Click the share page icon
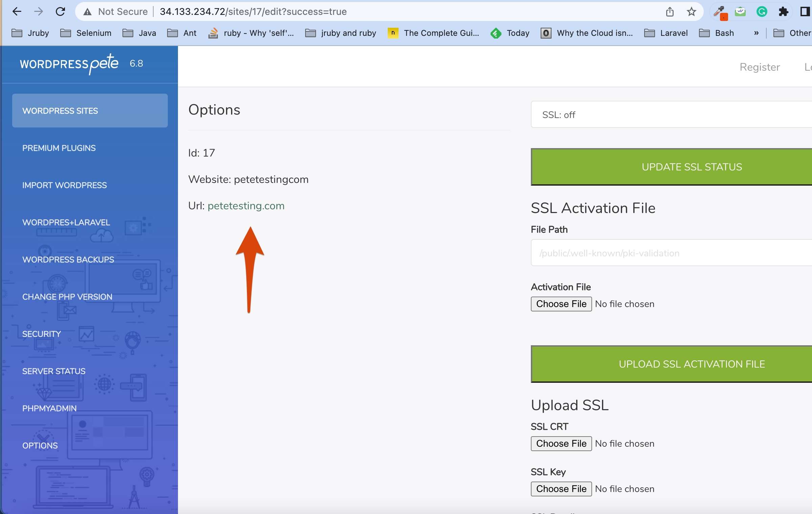The image size is (812, 514). (670, 12)
